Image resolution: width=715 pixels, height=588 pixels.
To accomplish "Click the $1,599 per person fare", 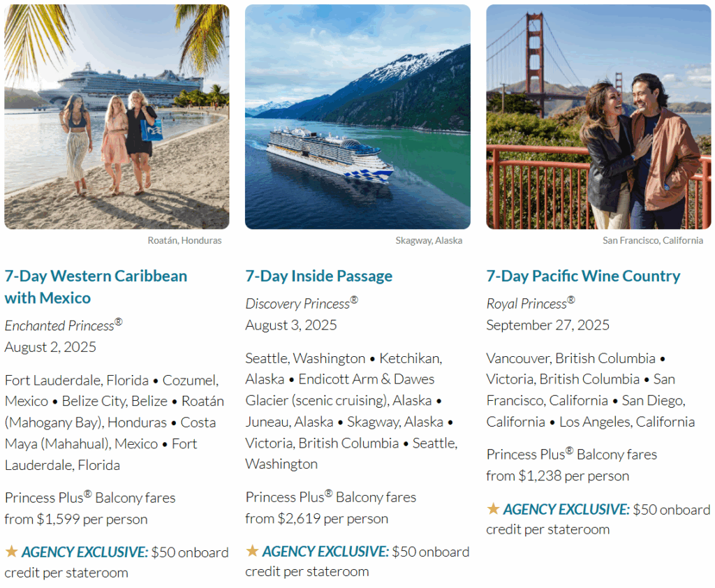I will pos(91,519).
